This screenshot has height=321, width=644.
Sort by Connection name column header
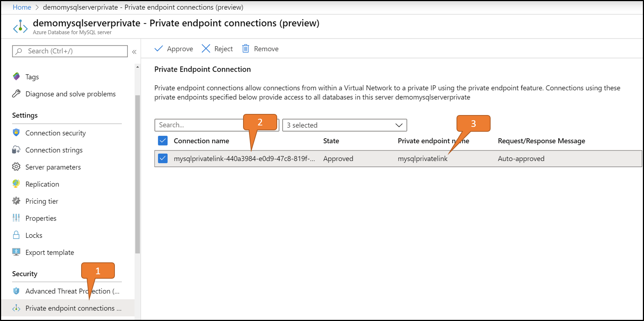(x=201, y=141)
